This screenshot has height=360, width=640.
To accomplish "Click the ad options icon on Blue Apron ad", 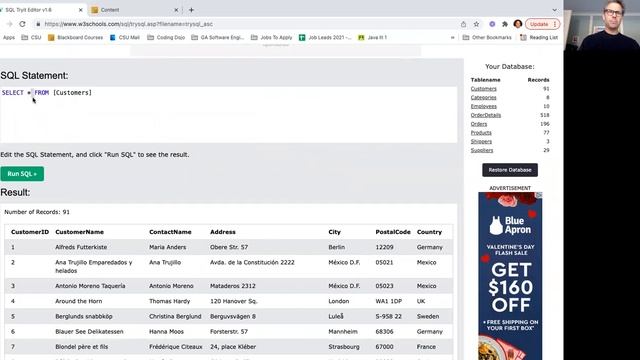I will pos(540,195).
